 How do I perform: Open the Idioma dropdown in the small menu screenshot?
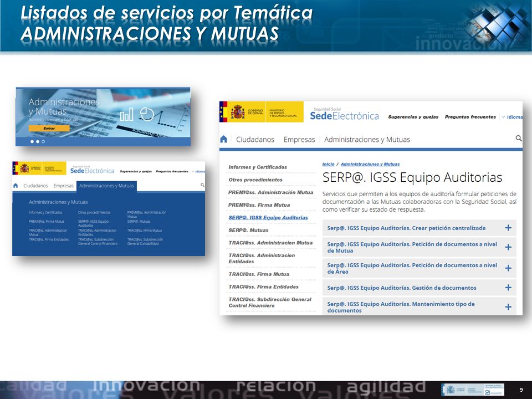[x=198, y=171]
